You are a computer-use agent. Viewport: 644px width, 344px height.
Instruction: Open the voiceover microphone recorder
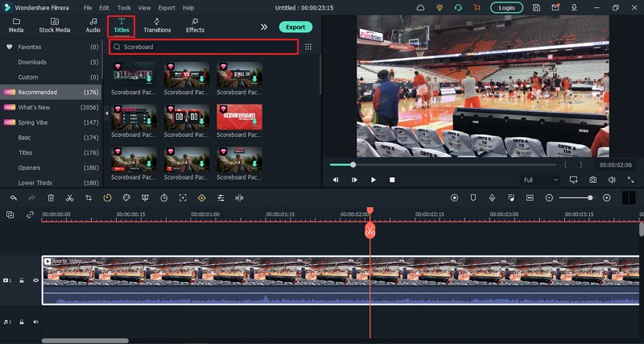point(492,197)
